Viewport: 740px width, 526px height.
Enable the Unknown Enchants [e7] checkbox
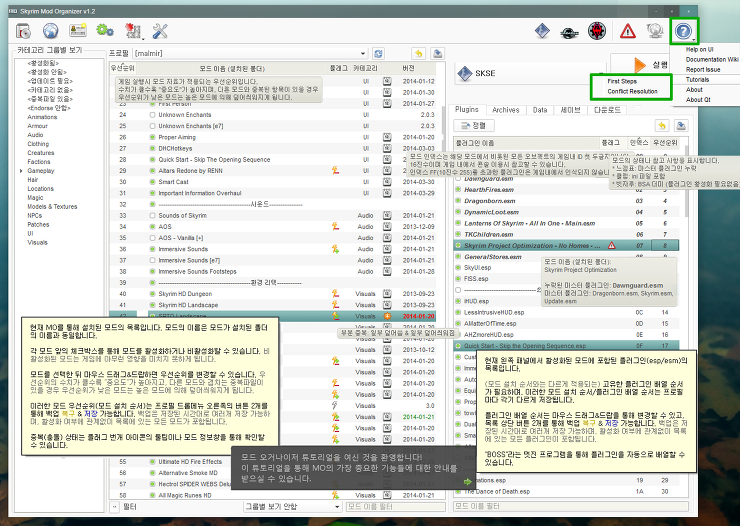tap(152, 126)
